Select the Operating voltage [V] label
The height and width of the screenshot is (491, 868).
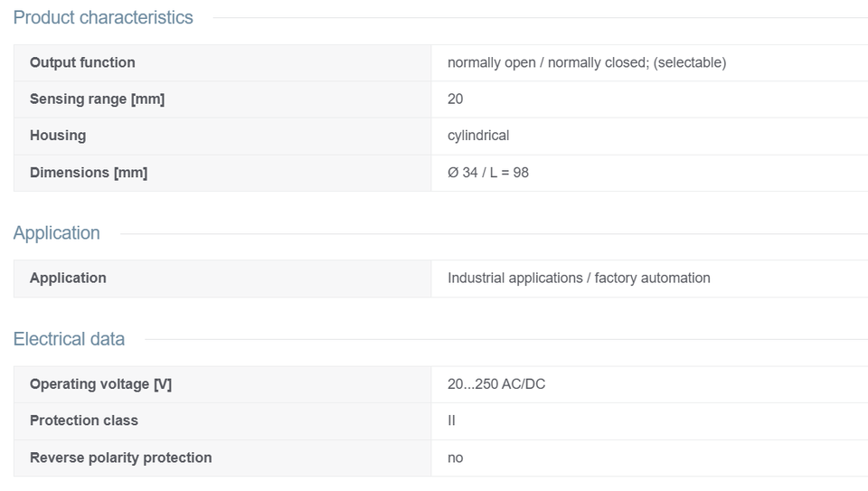[x=100, y=384]
